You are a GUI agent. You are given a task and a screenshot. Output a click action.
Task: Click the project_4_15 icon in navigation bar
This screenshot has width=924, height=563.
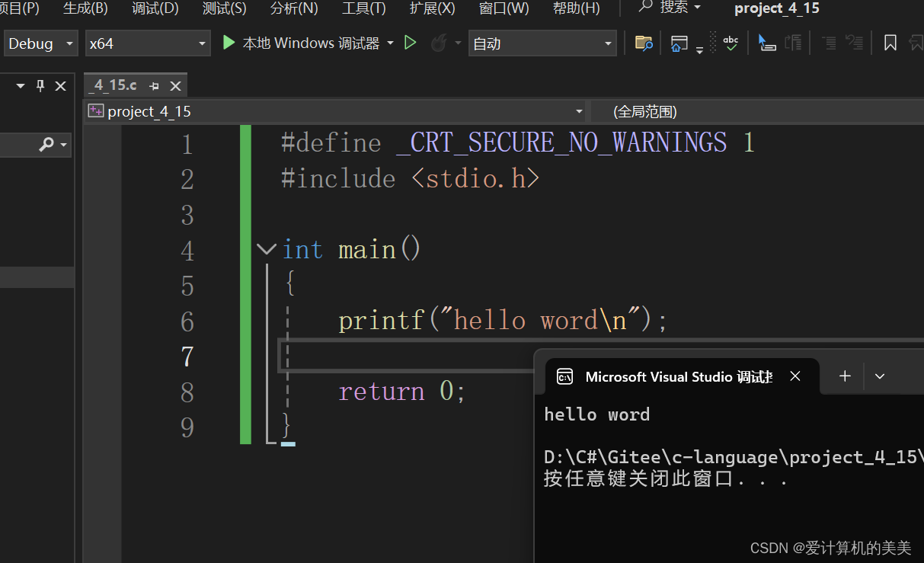click(96, 111)
